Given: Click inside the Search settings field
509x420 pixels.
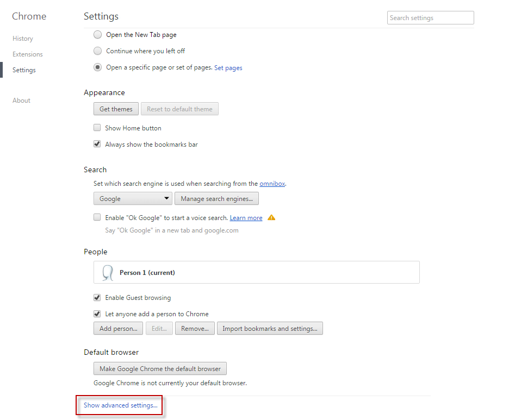Looking at the screenshot, I should 431,18.
